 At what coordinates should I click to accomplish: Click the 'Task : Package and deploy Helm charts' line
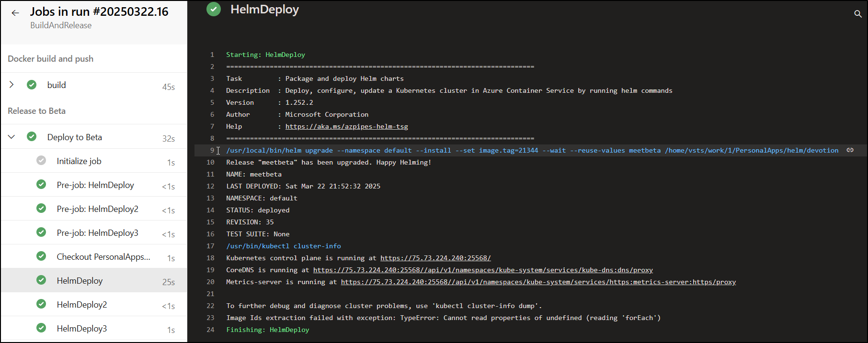315,78
